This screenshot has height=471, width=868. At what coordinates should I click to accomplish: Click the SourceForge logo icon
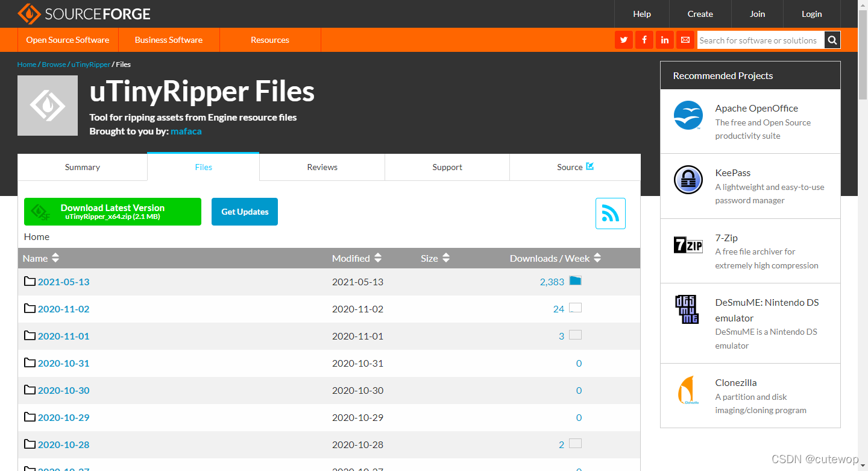(28, 13)
